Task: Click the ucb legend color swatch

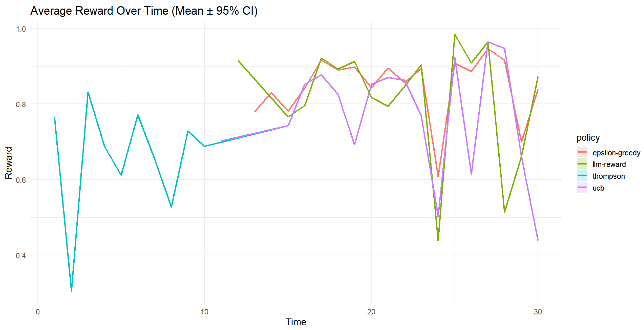Action: pos(582,187)
